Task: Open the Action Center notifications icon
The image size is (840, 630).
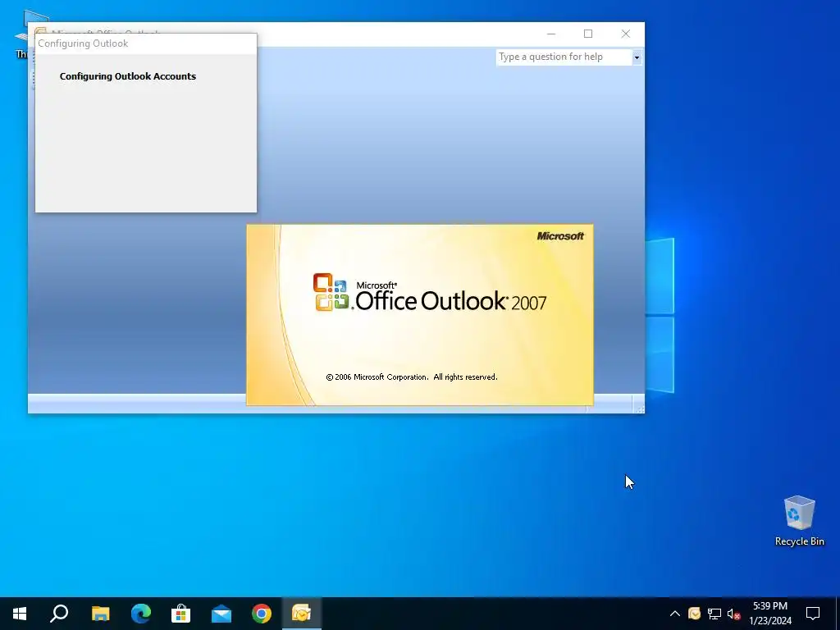Action: pos(813,614)
